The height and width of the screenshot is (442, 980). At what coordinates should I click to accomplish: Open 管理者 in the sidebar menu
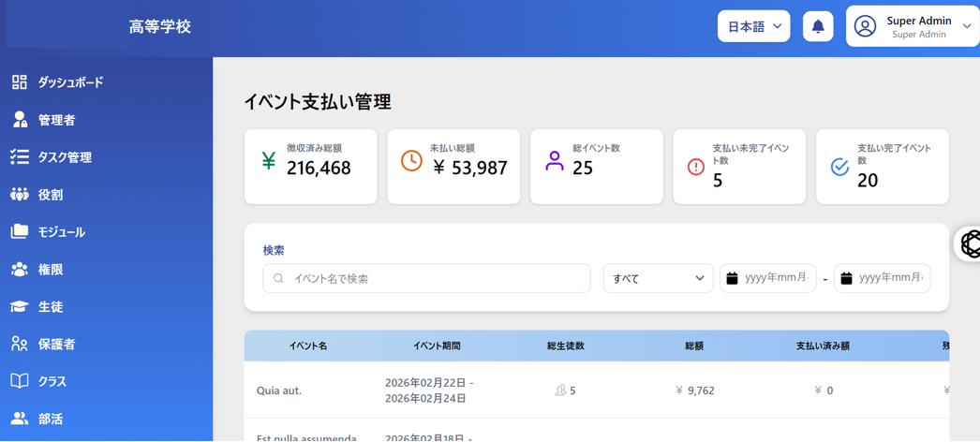(56, 120)
